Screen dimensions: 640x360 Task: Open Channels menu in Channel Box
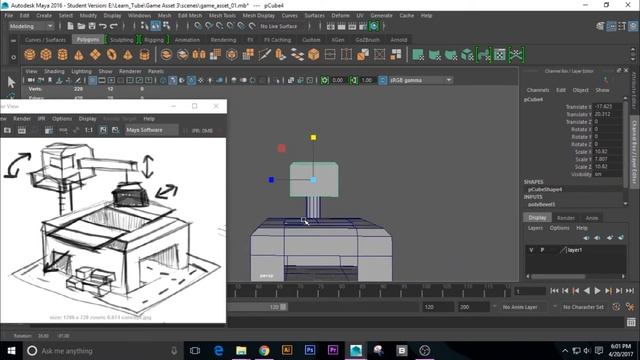click(538, 90)
